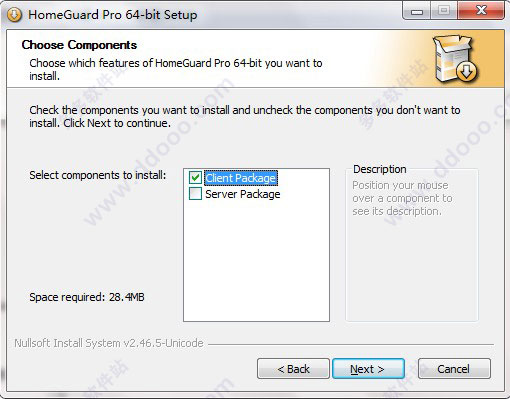Click the Description box hint text

pos(402,198)
